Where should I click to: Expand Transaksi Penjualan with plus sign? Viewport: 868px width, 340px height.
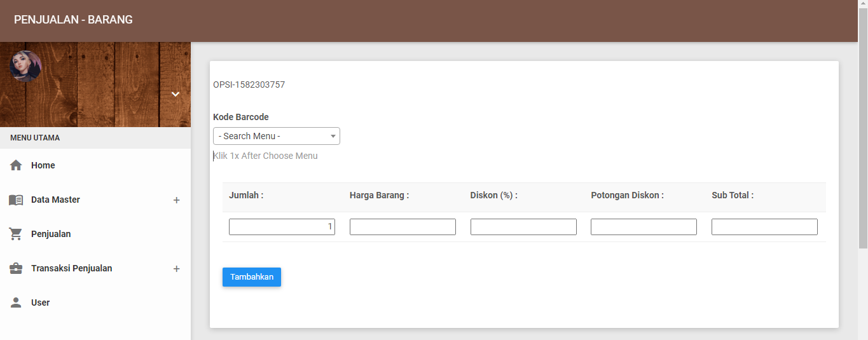click(177, 269)
